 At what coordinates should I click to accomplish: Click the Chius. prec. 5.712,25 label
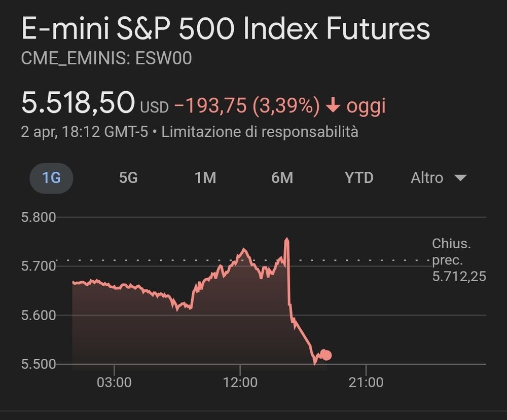(x=458, y=260)
